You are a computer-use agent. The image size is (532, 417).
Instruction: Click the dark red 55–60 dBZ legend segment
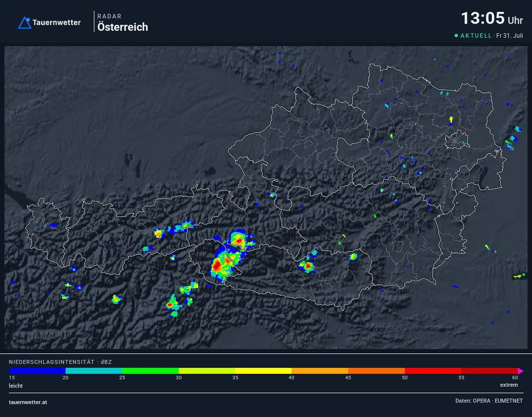pyautogui.click(x=490, y=371)
